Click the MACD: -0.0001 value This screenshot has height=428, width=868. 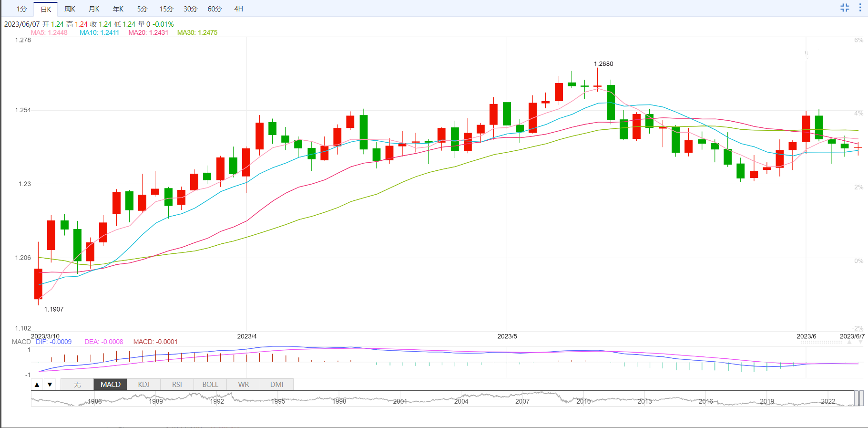(x=155, y=342)
